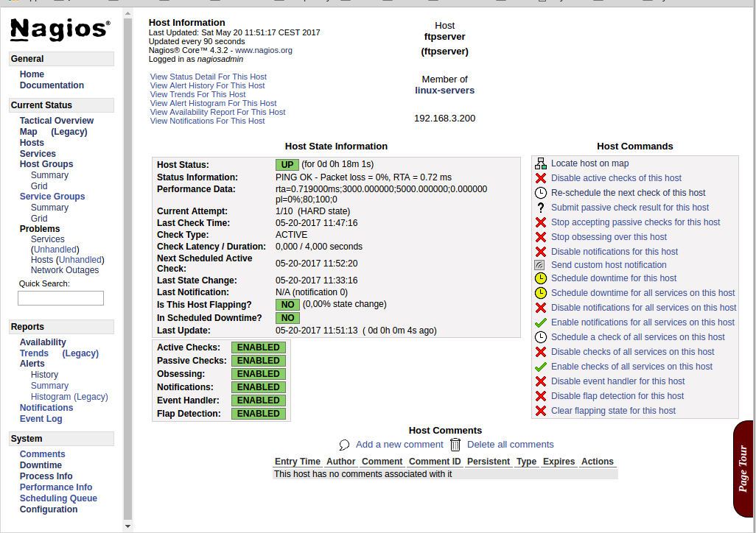Open Map in the sidebar
The image size is (756, 533).
tap(29, 132)
